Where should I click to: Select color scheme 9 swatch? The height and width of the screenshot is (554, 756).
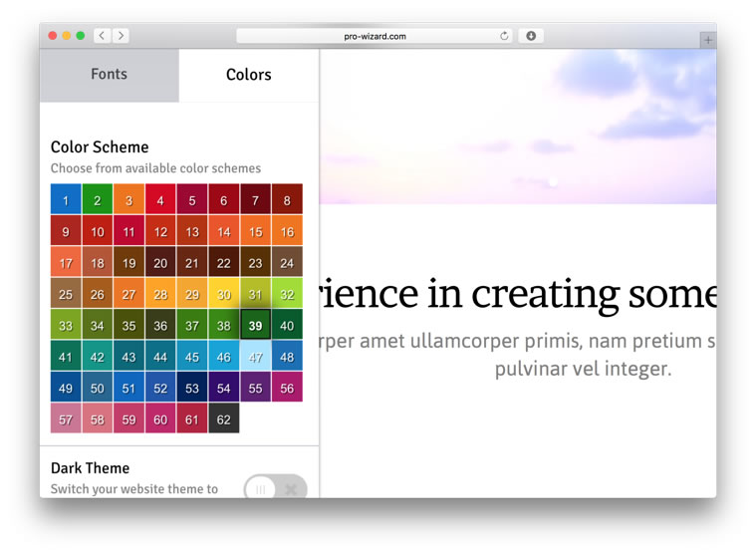click(66, 230)
